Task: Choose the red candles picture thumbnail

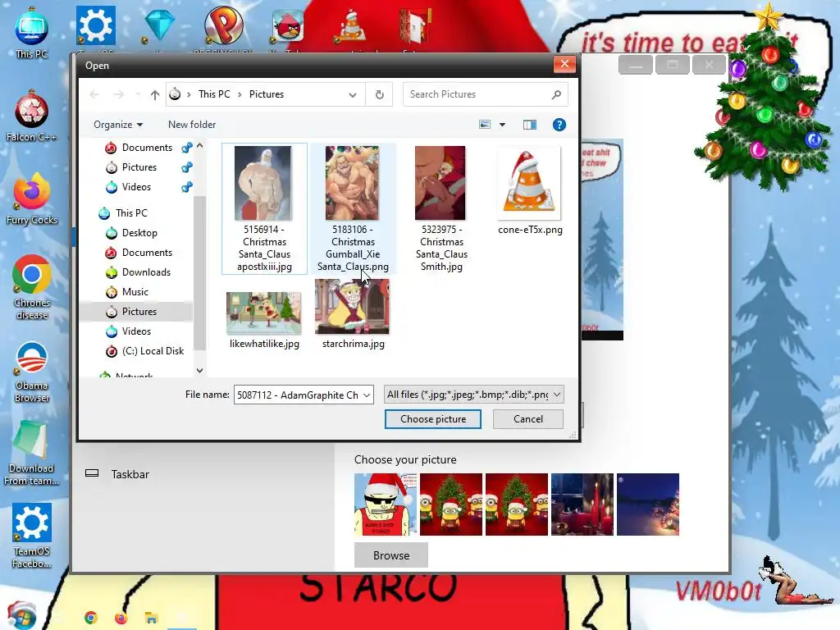Action: click(x=582, y=504)
